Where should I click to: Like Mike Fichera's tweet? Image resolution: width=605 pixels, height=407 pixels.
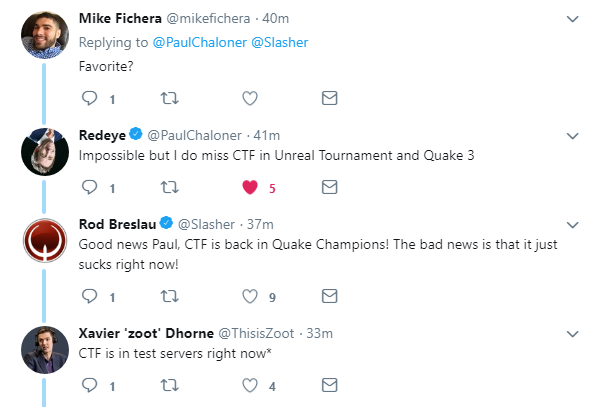pos(250,98)
